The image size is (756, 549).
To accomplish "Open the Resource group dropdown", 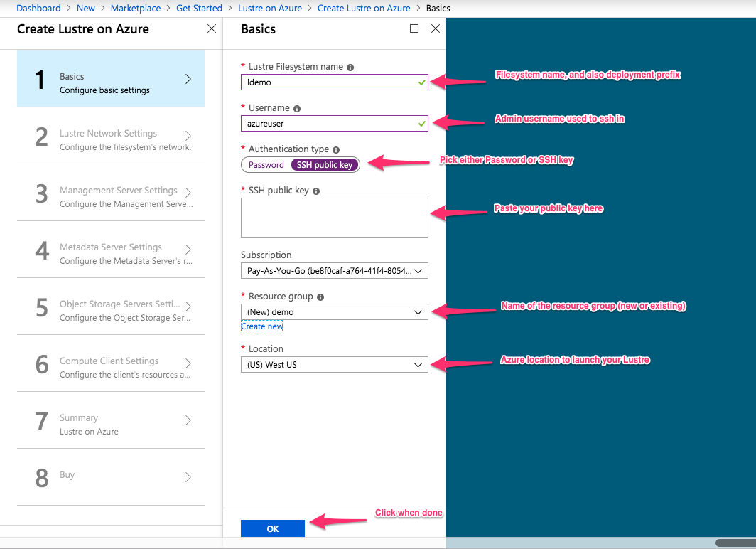I will pos(334,312).
